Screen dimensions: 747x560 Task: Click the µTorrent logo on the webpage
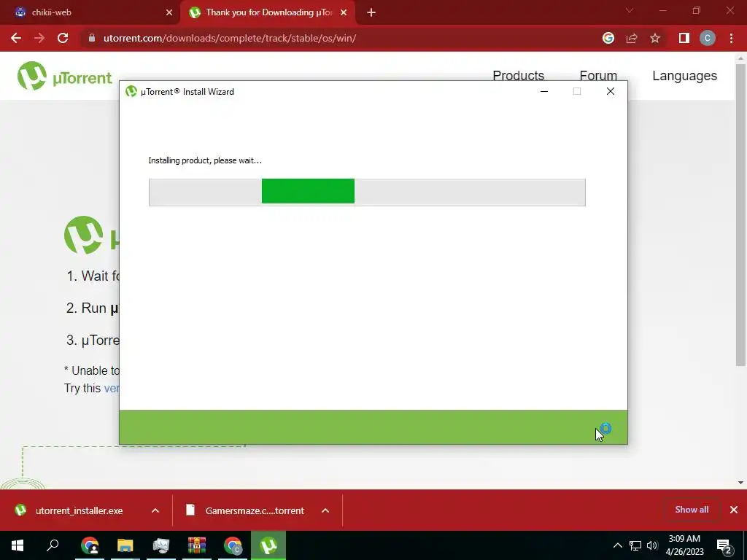pyautogui.click(x=65, y=76)
